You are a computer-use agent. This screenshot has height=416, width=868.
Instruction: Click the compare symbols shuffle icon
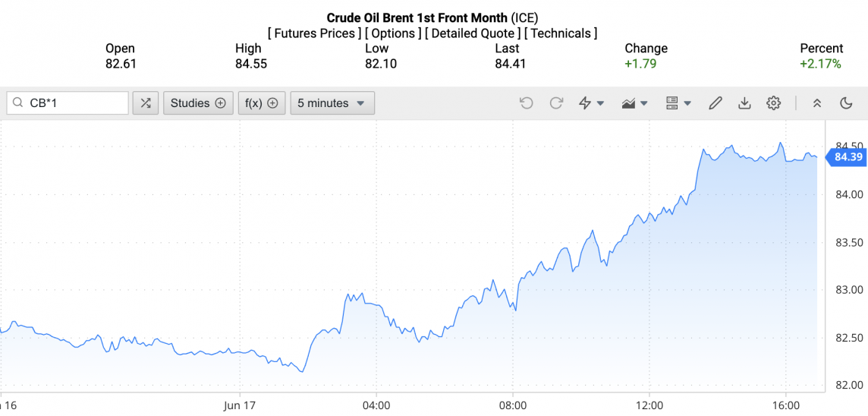click(145, 103)
